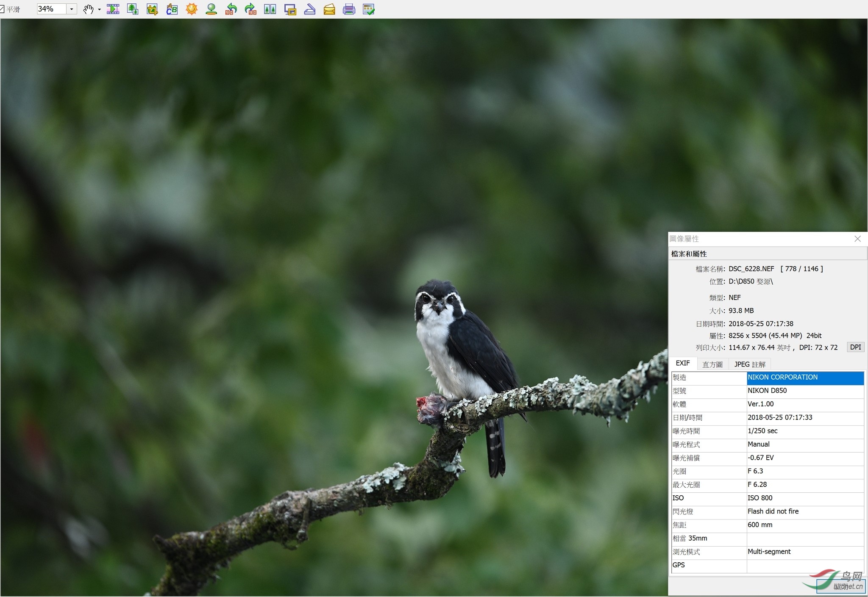Click the F 6.28 max aperture value

pos(757,485)
